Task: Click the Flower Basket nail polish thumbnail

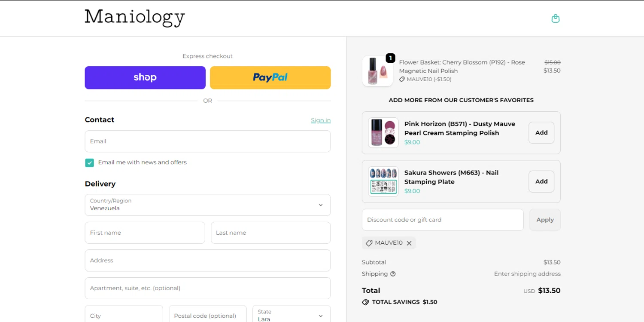Action: coord(377,71)
